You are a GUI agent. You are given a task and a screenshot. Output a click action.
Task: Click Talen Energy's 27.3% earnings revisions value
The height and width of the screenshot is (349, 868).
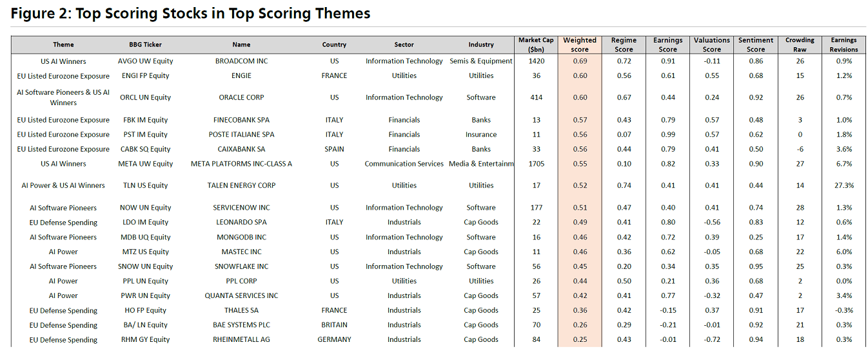pos(843,186)
